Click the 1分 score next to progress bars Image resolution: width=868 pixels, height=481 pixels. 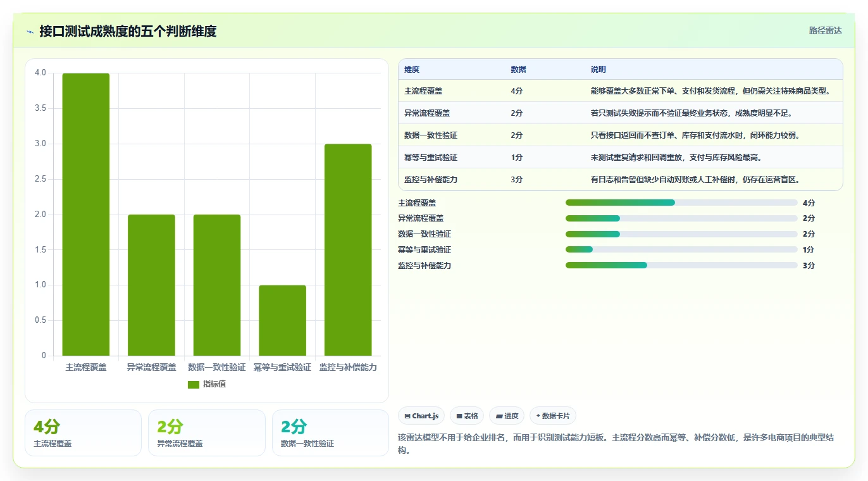point(809,250)
